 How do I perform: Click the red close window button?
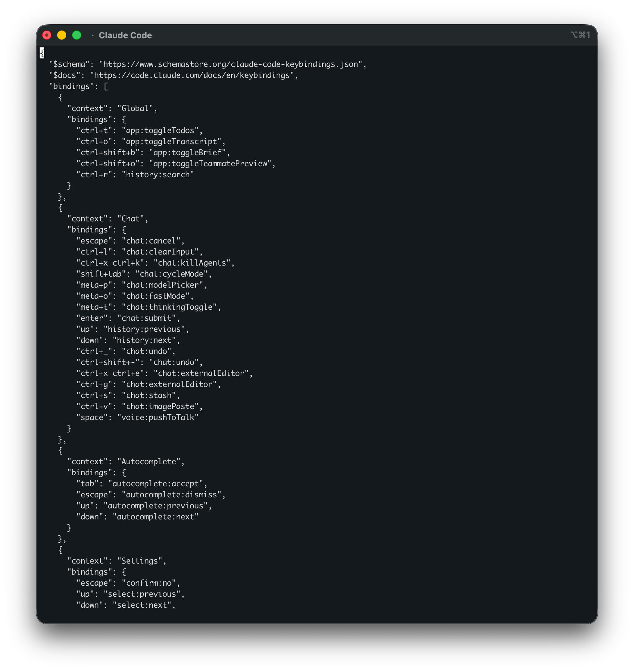[x=47, y=35]
